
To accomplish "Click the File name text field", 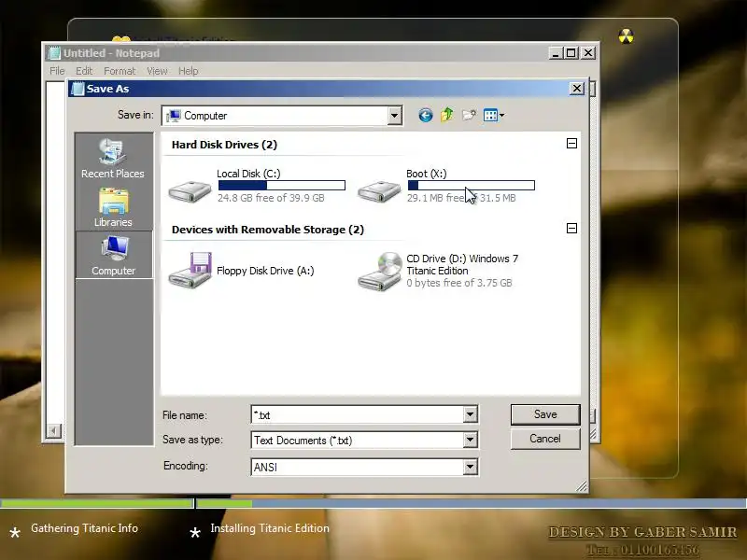I will 358,414.
